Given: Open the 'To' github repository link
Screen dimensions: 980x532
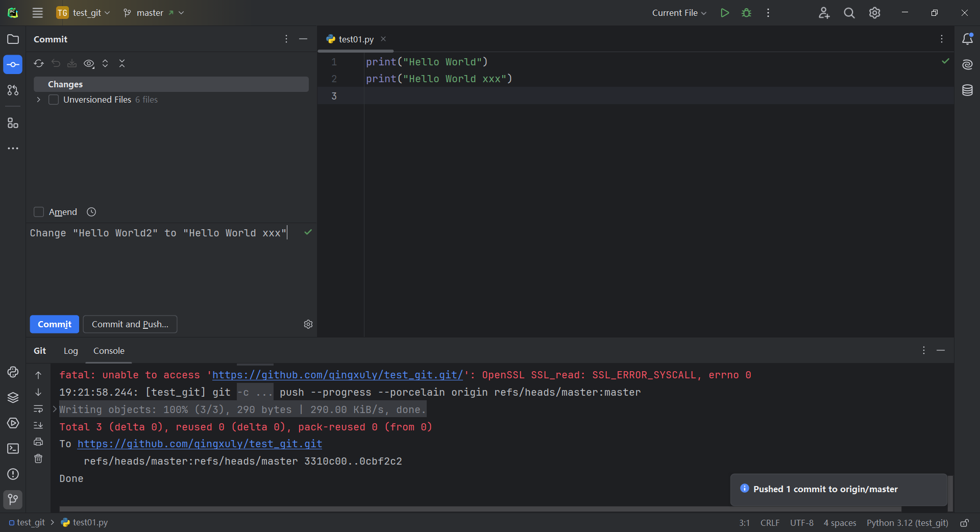Looking at the screenshot, I should [x=200, y=444].
